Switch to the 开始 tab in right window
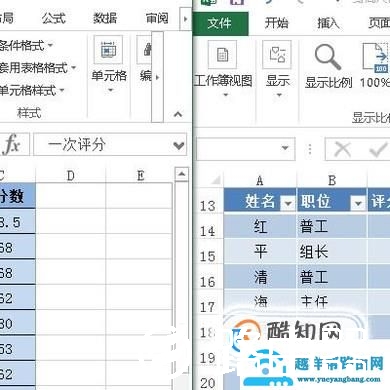 276,23
